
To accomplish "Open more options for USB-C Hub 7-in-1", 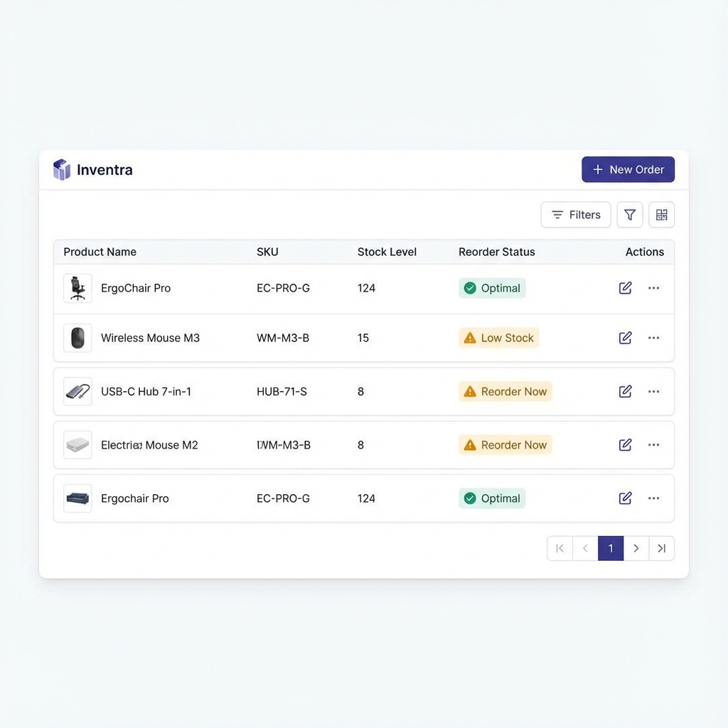I will tap(654, 392).
